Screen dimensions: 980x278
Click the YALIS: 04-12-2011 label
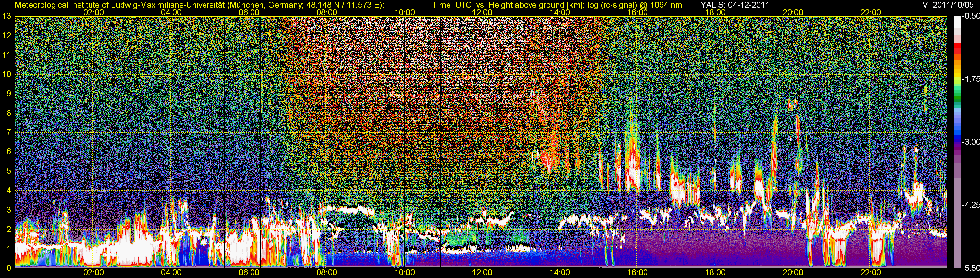[735, 5]
